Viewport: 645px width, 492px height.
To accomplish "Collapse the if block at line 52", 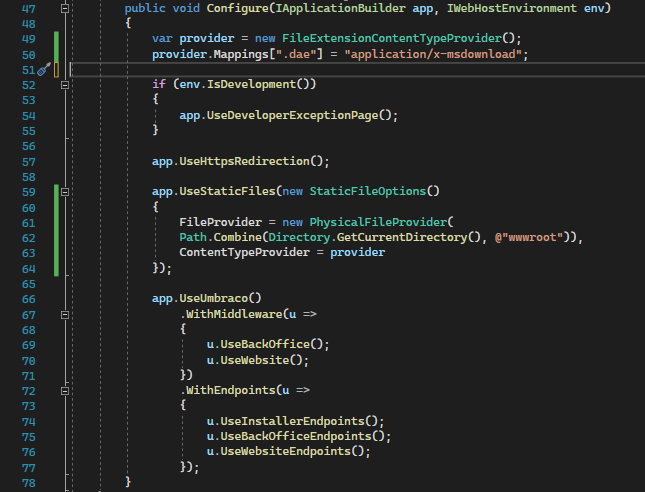I will click(x=65, y=85).
